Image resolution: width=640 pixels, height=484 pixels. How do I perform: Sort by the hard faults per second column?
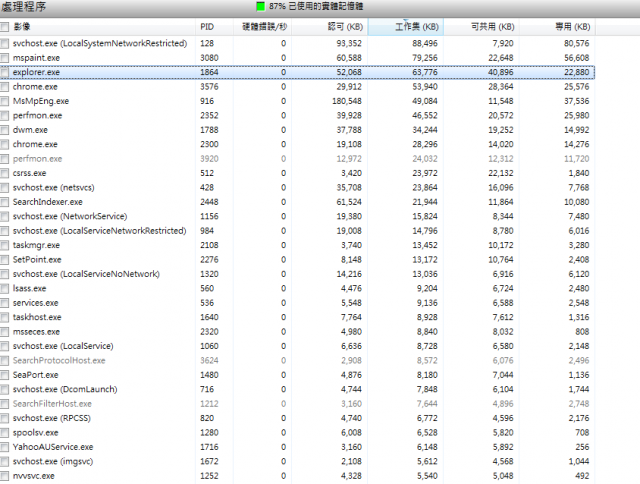coord(264,27)
